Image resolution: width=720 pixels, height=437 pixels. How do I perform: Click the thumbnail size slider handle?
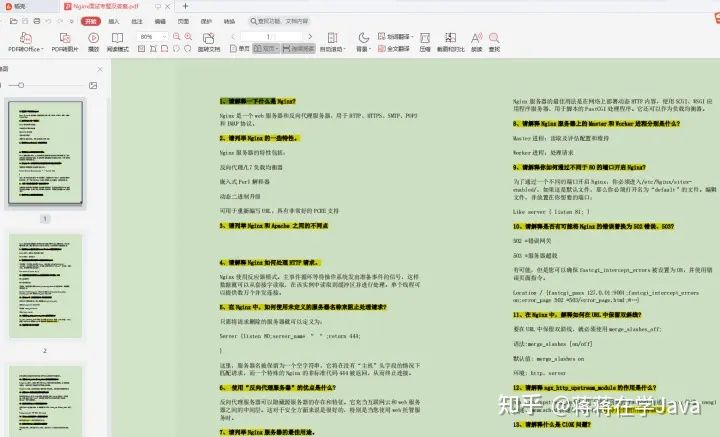pos(21,85)
